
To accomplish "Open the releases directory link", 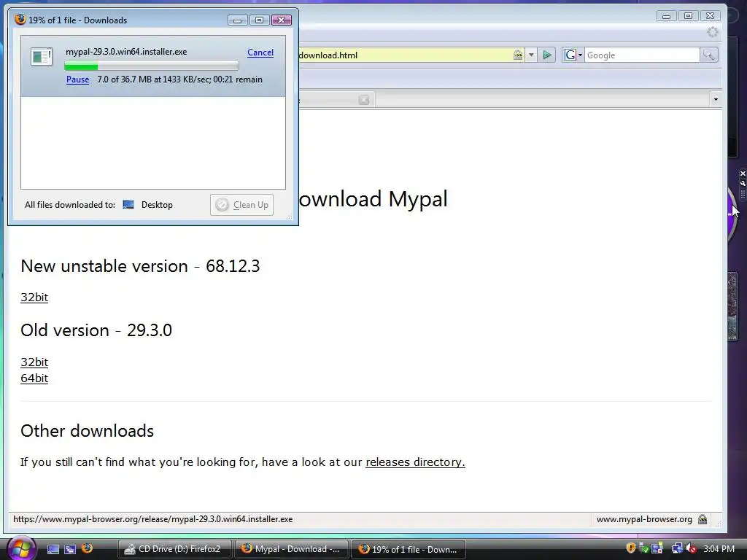I will click(x=415, y=462).
